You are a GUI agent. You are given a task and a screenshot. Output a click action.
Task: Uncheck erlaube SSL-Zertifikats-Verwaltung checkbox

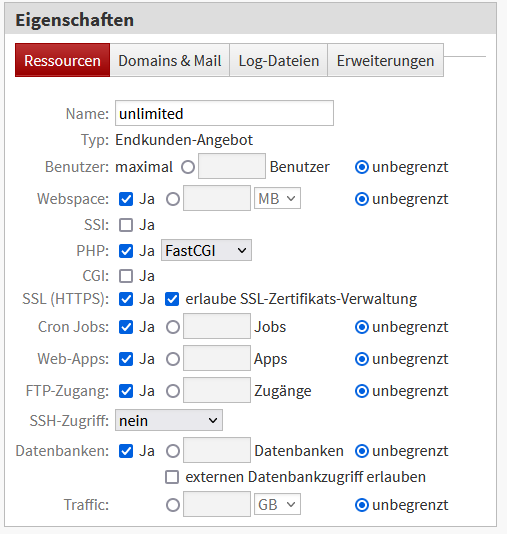(x=172, y=299)
